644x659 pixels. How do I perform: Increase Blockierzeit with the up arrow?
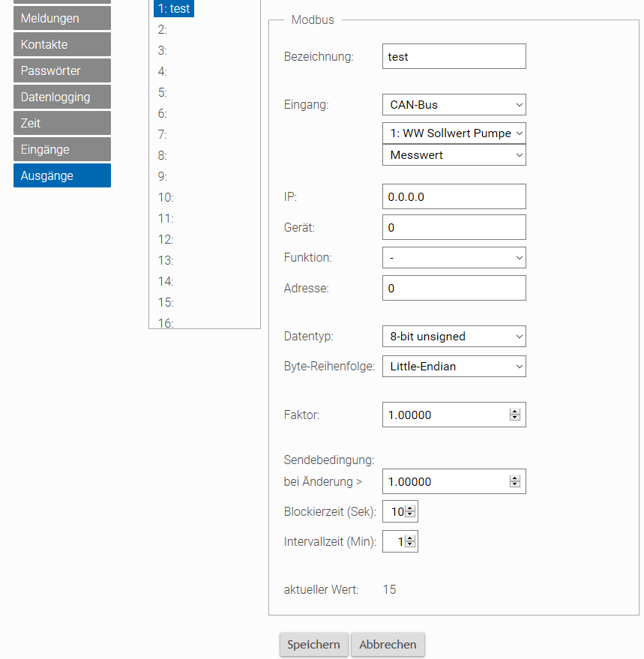click(410, 508)
